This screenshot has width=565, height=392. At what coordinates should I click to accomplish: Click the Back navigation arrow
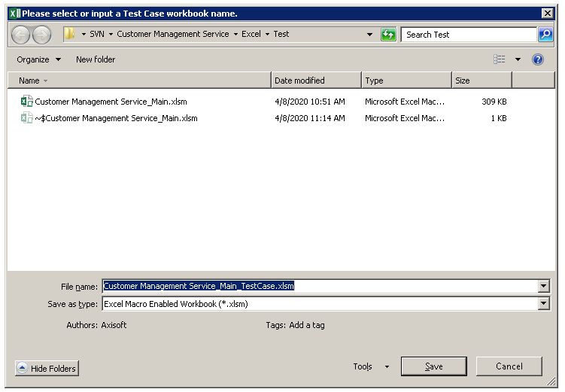[x=21, y=35]
